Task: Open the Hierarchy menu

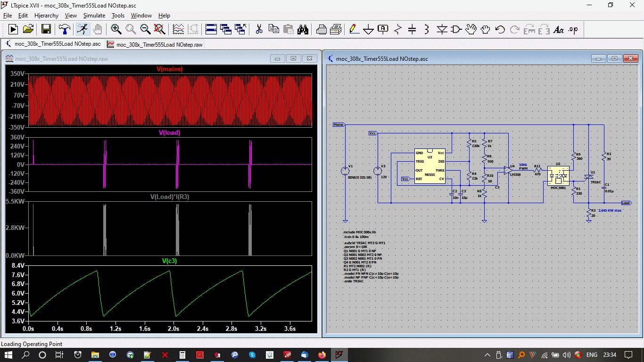Action: coord(46,16)
